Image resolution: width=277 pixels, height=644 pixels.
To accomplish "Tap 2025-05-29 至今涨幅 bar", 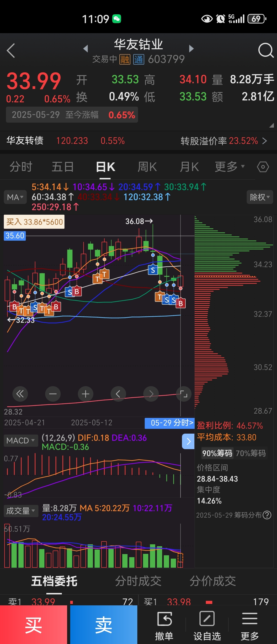I will coord(72,115).
